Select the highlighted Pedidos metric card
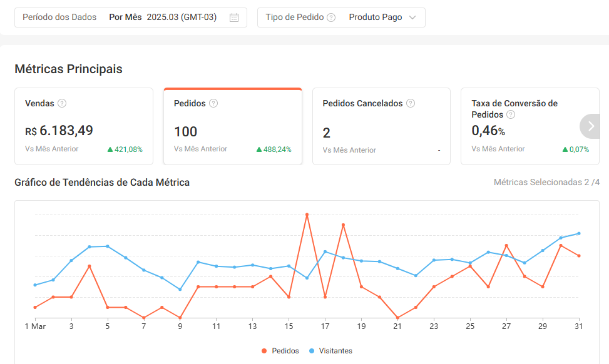609x364 pixels. coord(233,127)
